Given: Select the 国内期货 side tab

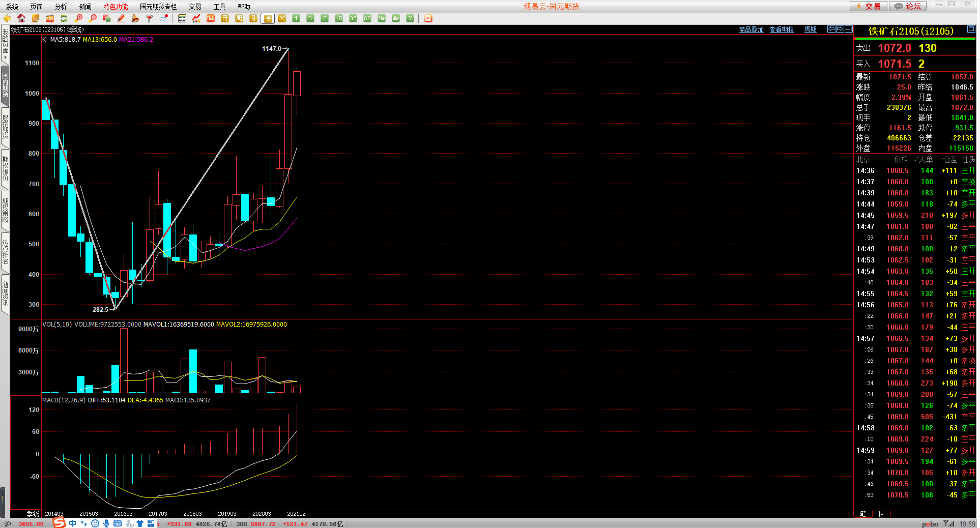Looking at the screenshot, I should [x=5, y=85].
